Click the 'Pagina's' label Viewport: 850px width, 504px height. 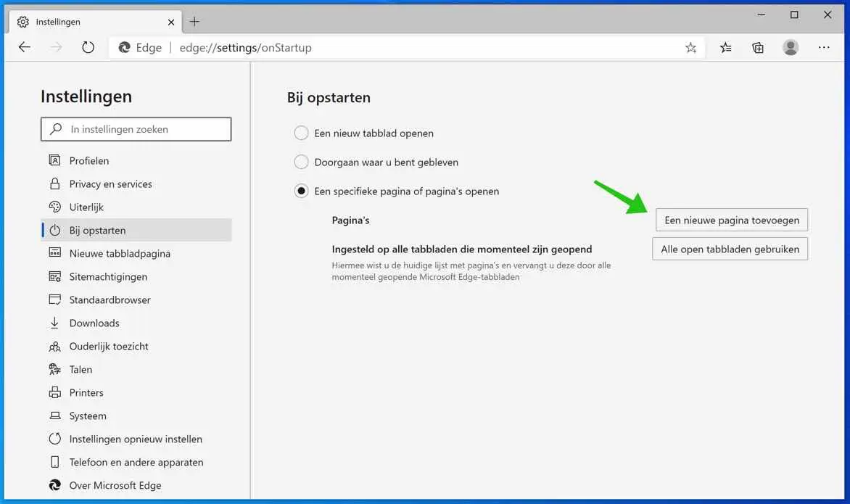coord(351,220)
